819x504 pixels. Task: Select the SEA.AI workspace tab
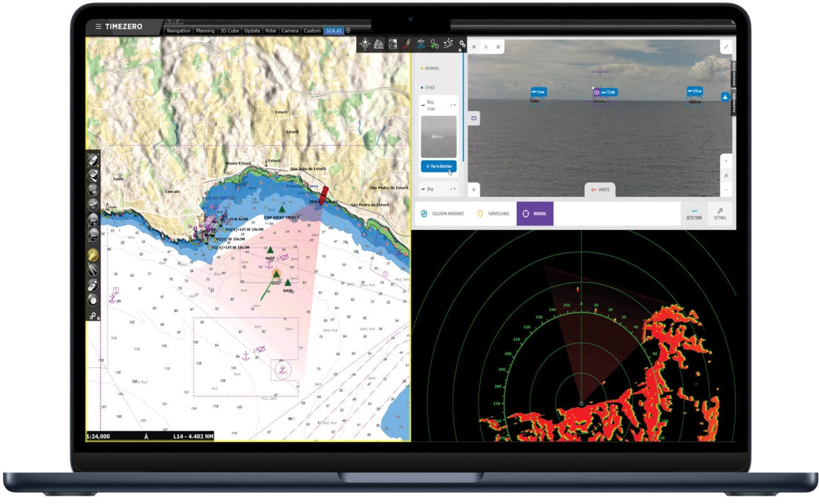tap(333, 30)
